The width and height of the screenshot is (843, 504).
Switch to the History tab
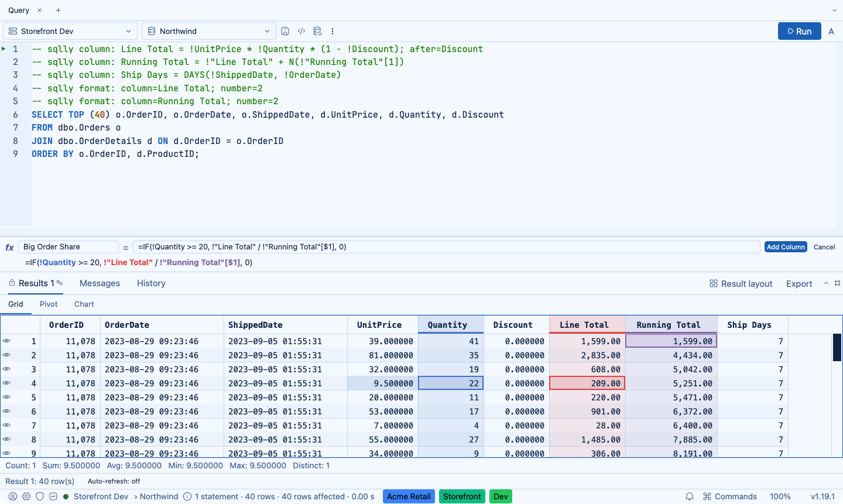pos(151,283)
